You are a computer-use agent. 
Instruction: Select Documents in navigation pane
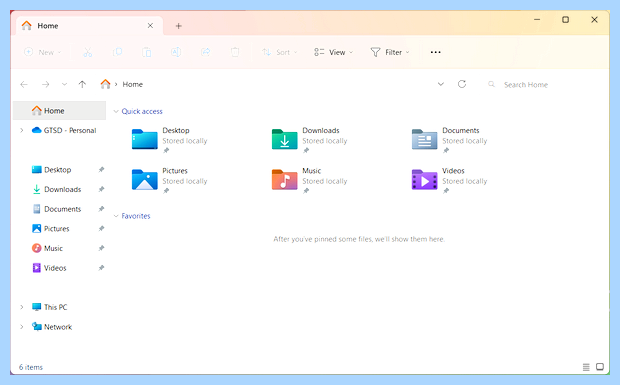56,209
